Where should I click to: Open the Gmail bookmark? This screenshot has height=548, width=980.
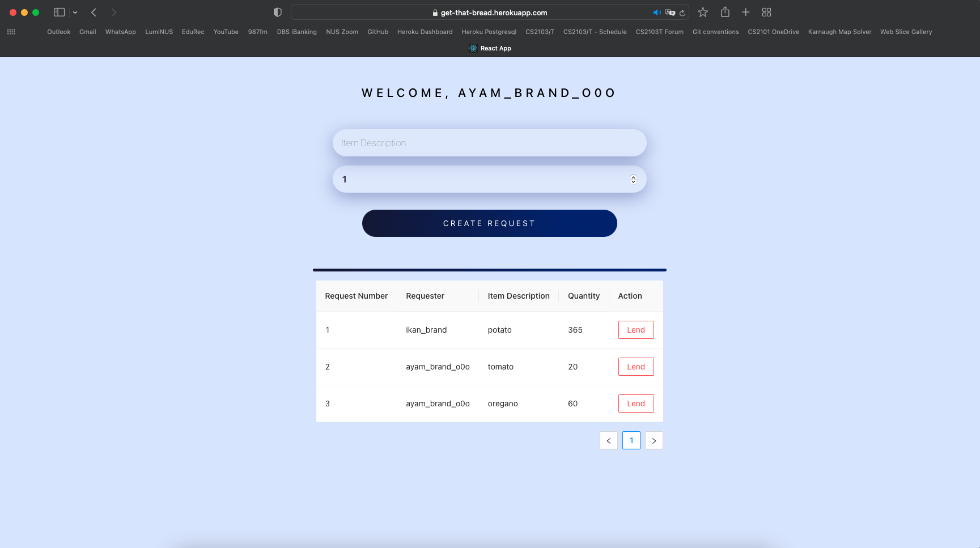[x=88, y=32]
